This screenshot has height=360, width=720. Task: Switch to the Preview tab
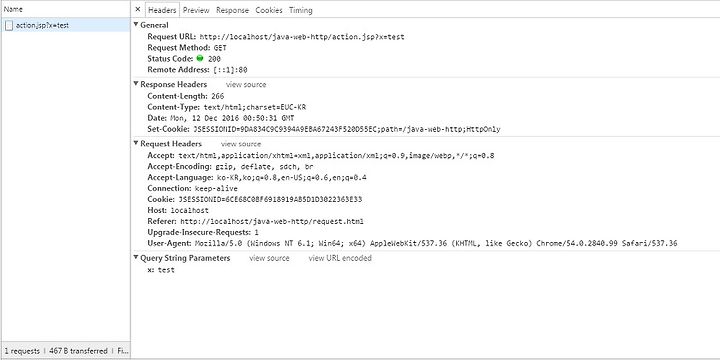point(196,10)
